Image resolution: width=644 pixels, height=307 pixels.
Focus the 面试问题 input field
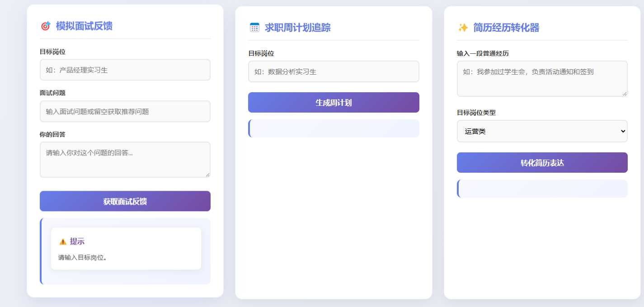pyautogui.click(x=125, y=111)
